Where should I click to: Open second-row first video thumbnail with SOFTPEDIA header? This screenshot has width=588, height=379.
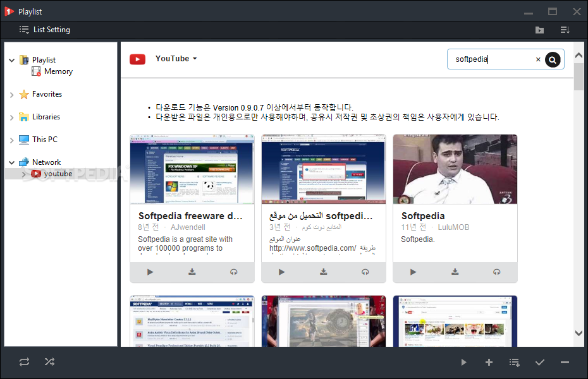click(192, 321)
